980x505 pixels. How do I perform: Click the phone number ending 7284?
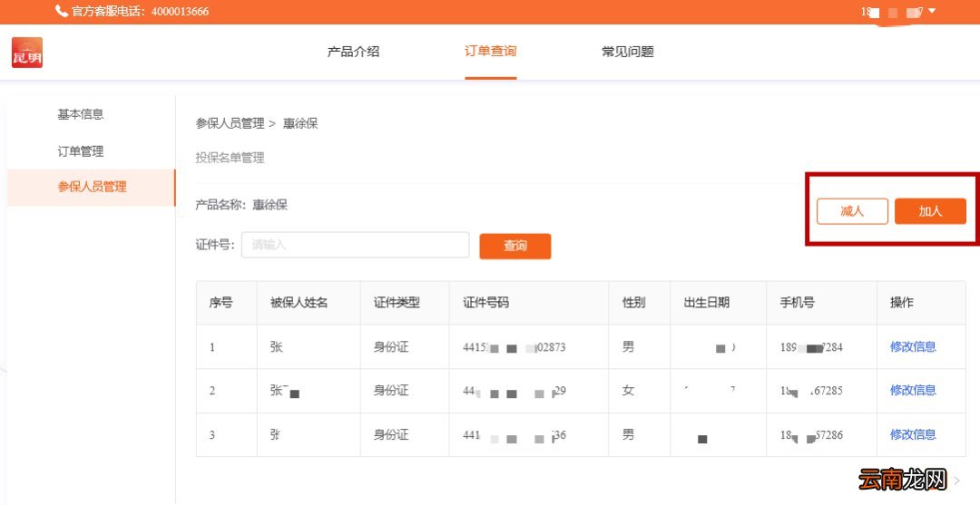click(811, 347)
